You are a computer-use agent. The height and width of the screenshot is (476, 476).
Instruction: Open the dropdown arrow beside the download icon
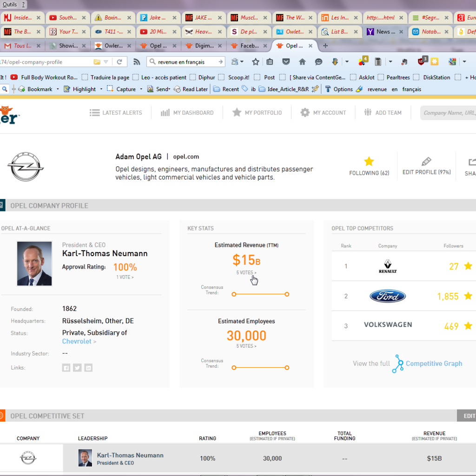click(x=347, y=62)
